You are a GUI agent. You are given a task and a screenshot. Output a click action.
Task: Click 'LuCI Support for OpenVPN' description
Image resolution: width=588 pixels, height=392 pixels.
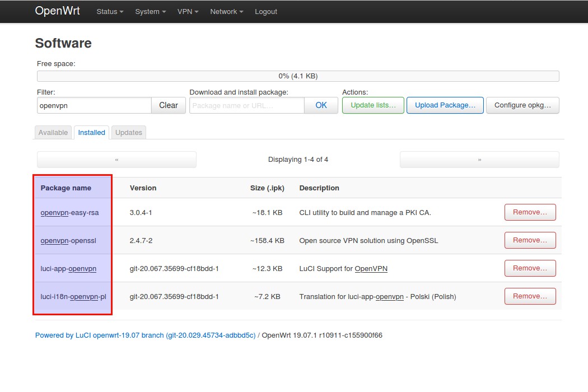pyautogui.click(x=343, y=269)
